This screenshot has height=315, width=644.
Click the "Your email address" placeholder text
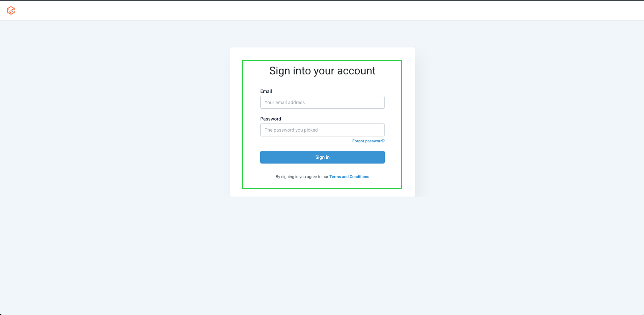[x=284, y=102]
